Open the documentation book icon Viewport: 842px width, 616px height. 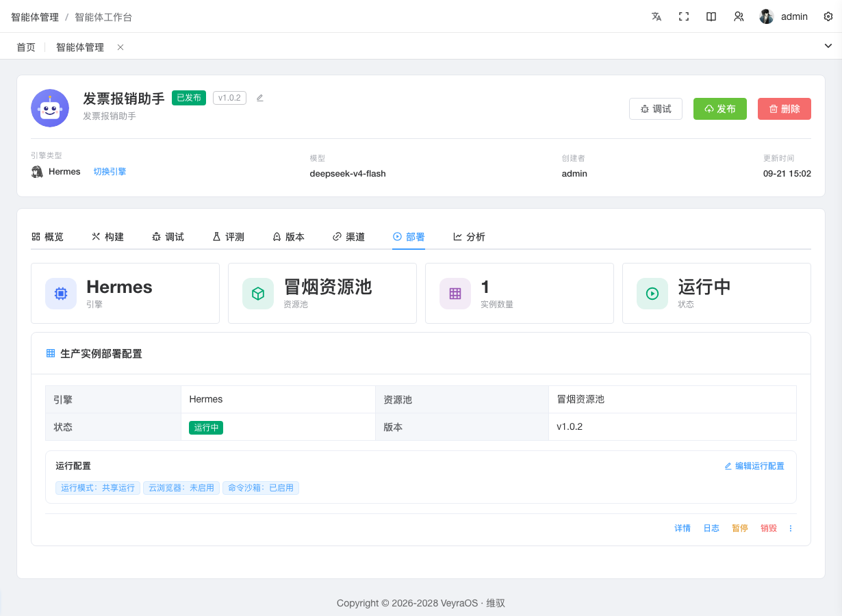[x=711, y=16]
